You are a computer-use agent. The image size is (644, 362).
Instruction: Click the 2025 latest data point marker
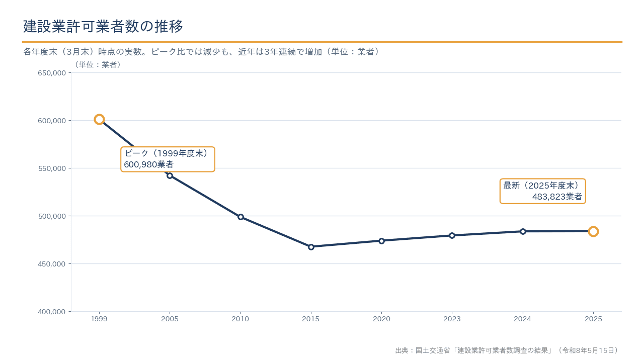[x=593, y=231]
